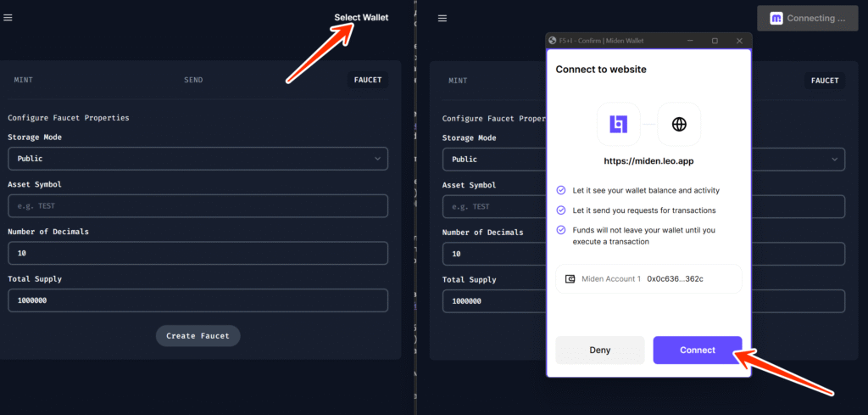Switch to MINT tab in right panel
This screenshot has width=868, height=415.
click(x=458, y=81)
